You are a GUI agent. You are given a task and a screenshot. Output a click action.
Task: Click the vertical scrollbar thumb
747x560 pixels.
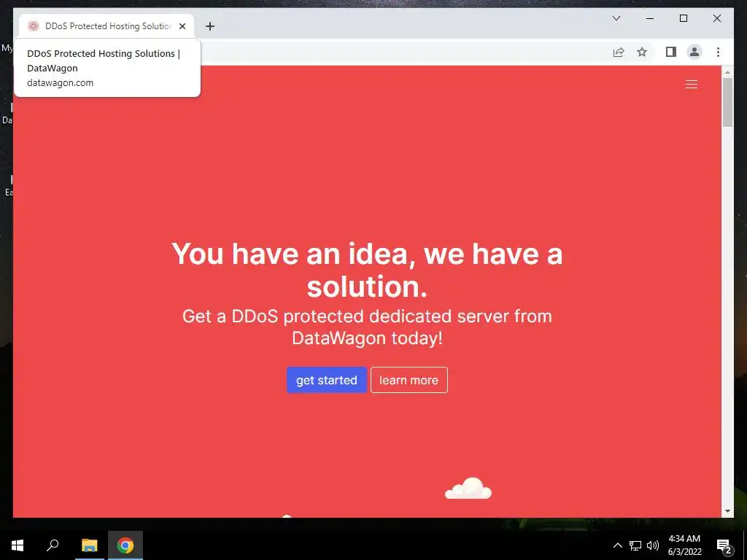click(x=727, y=102)
